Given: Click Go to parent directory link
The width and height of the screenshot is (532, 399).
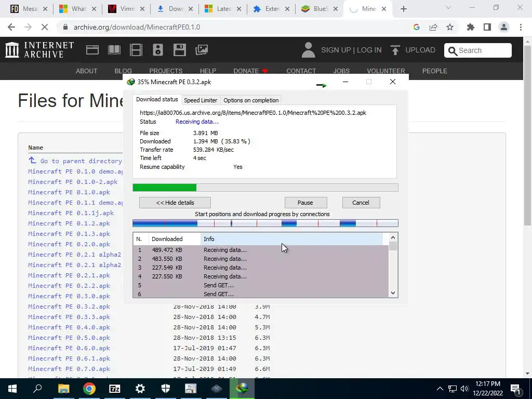Looking at the screenshot, I should pos(81,161).
